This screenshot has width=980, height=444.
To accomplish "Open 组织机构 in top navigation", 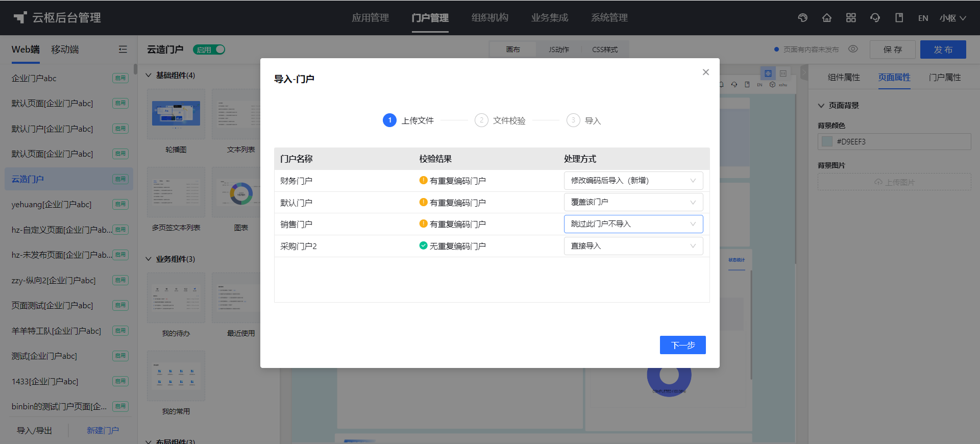I will click(x=490, y=18).
